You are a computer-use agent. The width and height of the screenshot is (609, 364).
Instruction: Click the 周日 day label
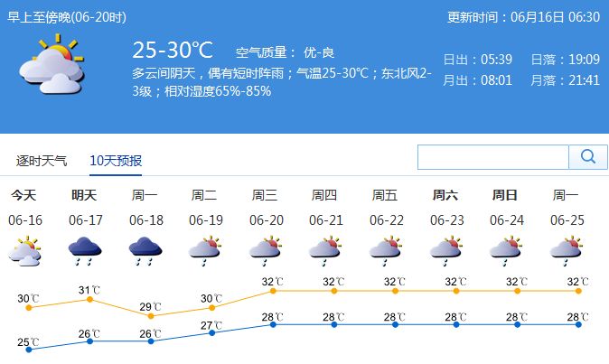tap(505, 195)
